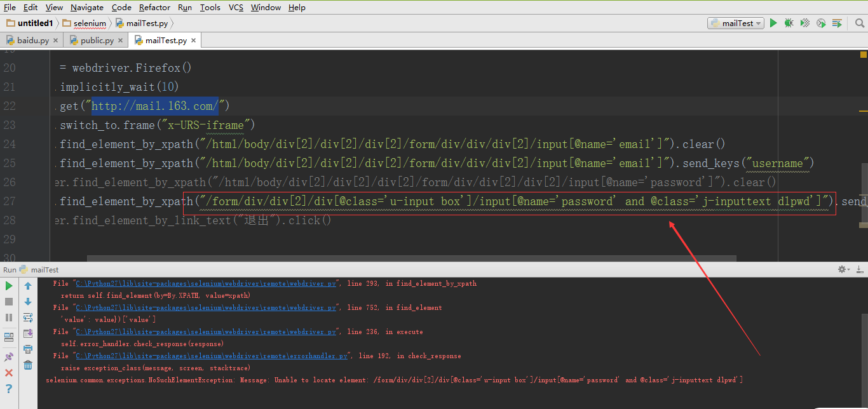Image resolution: width=868 pixels, height=409 pixels.
Task: Open the mailTest run configuration dropdown
Action: (x=735, y=23)
